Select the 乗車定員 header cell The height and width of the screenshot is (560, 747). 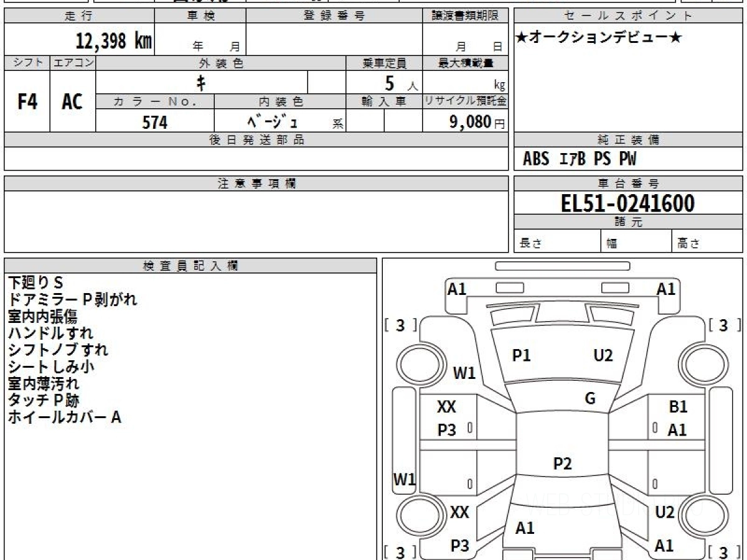click(384, 63)
